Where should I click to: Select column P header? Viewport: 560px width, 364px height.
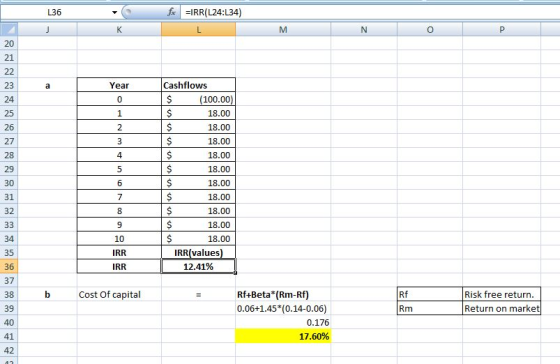502,30
